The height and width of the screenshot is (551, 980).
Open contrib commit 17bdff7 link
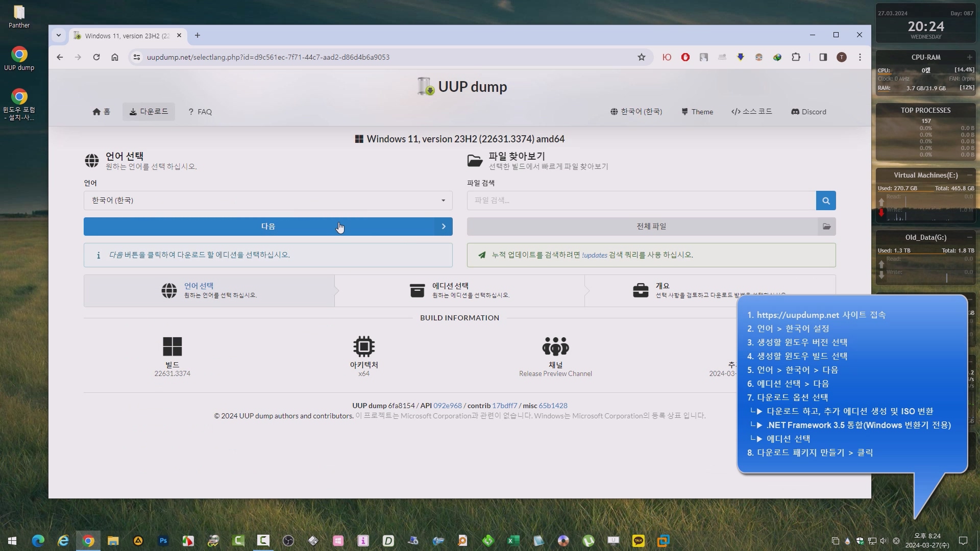pyautogui.click(x=504, y=406)
